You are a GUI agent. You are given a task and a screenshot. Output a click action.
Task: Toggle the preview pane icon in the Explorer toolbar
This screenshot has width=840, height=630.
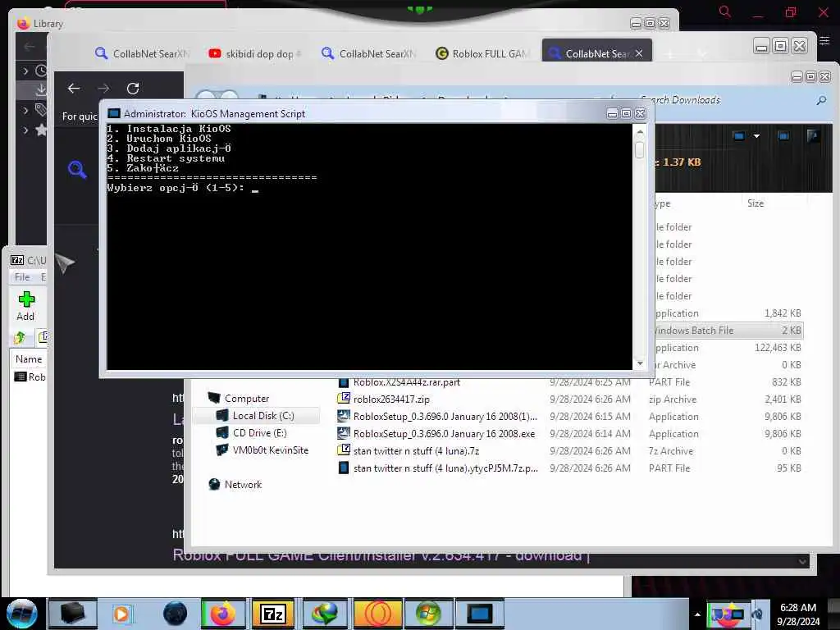point(783,136)
